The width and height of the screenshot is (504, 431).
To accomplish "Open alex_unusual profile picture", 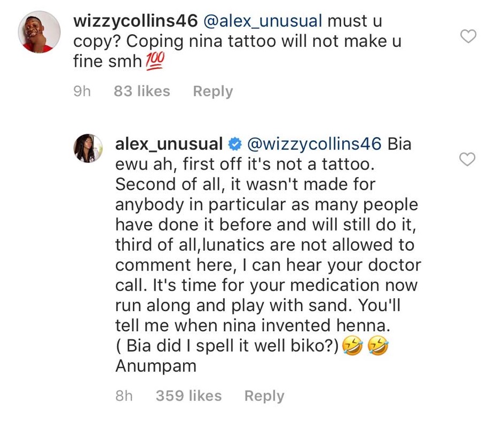I will [x=88, y=148].
